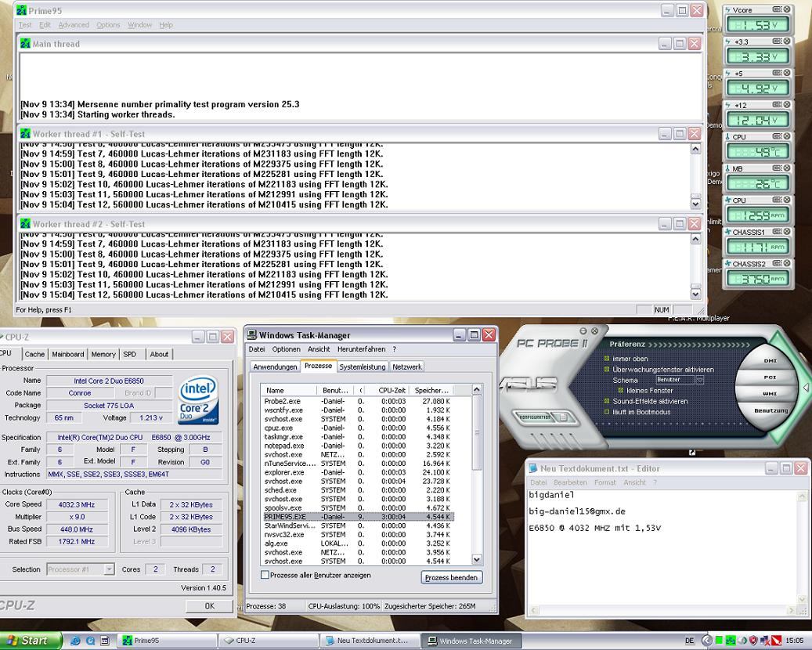Viewport: 812px width, 650px height.
Task: Open the Mainboard tab in CPU-Z
Action: (68, 354)
